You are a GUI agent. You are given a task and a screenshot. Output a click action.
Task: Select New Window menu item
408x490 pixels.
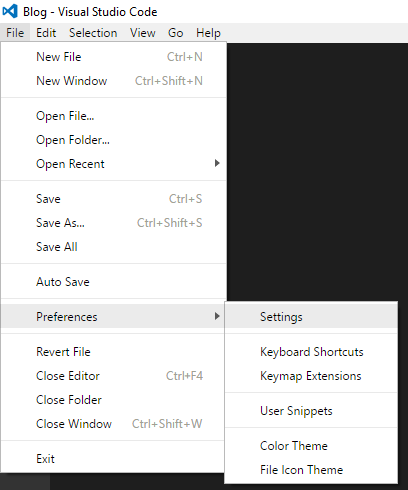tap(114, 81)
